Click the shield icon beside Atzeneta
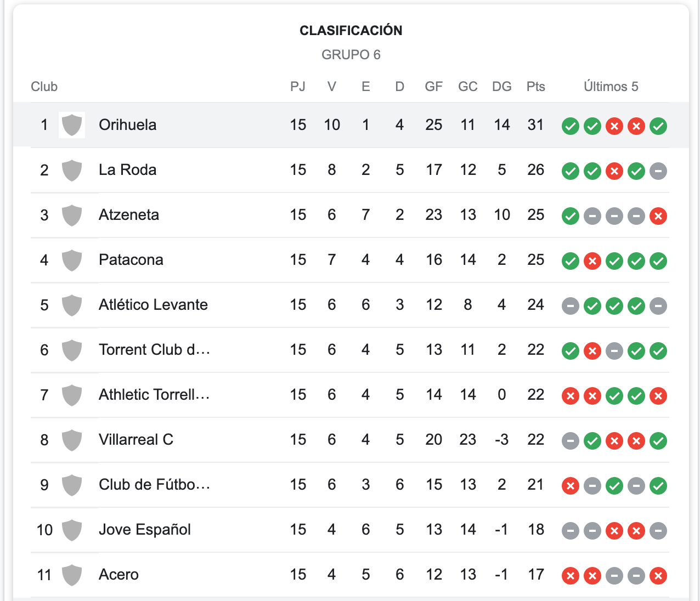The height and width of the screenshot is (601, 700). pyautogui.click(x=72, y=215)
